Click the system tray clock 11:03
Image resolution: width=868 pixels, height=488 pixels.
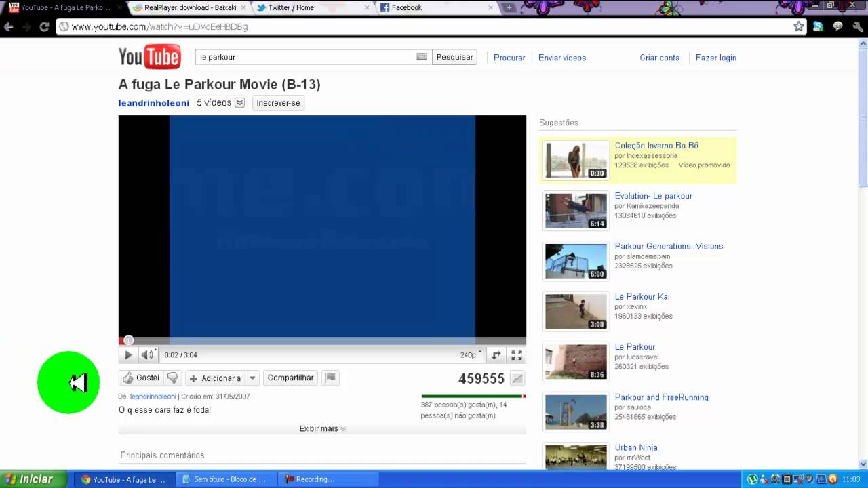pos(851,479)
